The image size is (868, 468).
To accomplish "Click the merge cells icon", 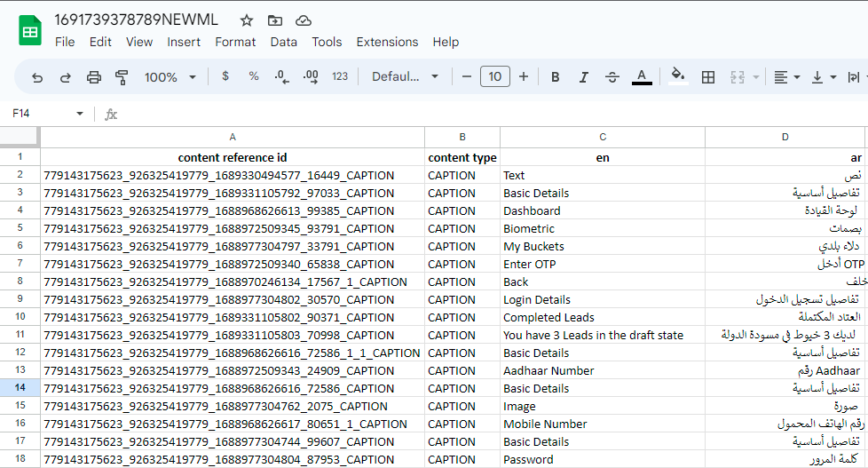I will (738, 77).
